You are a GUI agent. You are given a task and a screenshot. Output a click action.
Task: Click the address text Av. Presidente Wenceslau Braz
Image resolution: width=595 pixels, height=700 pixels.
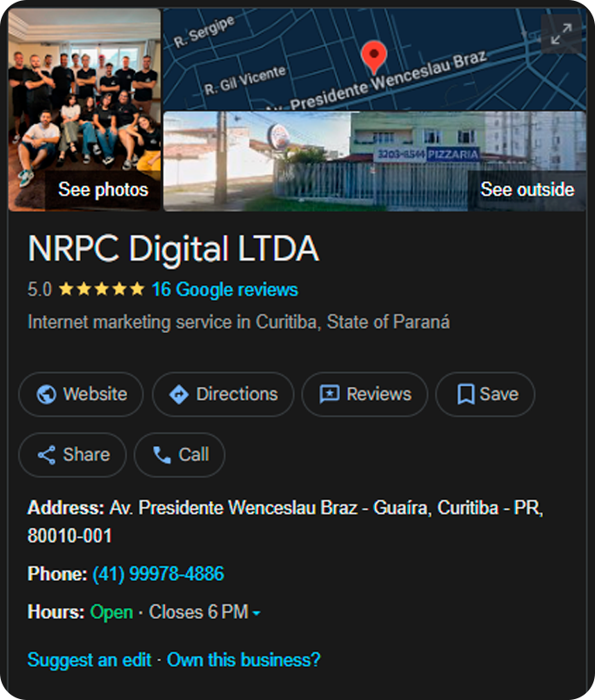(x=285, y=522)
